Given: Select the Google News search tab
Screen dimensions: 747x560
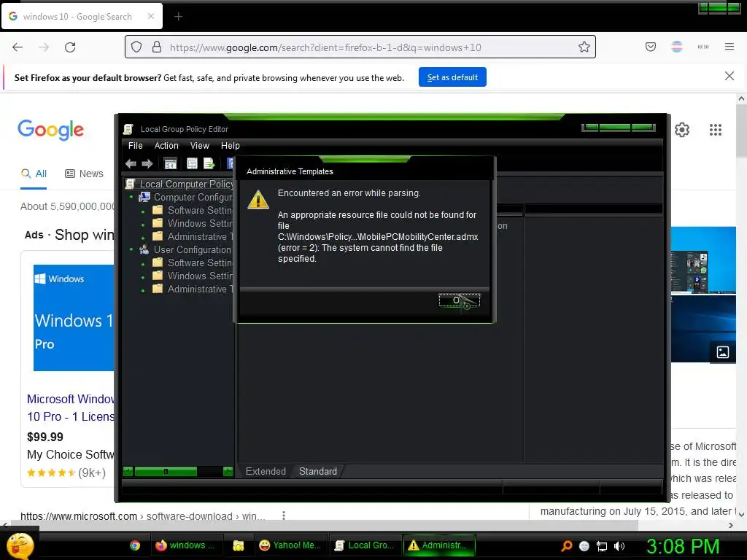Looking at the screenshot, I should click(85, 174).
